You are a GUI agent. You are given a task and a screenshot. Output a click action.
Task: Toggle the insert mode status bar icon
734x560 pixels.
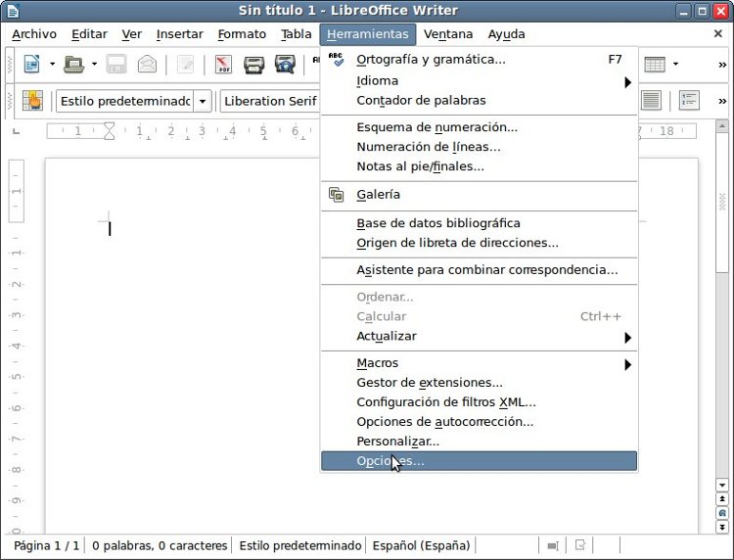(553, 546)
